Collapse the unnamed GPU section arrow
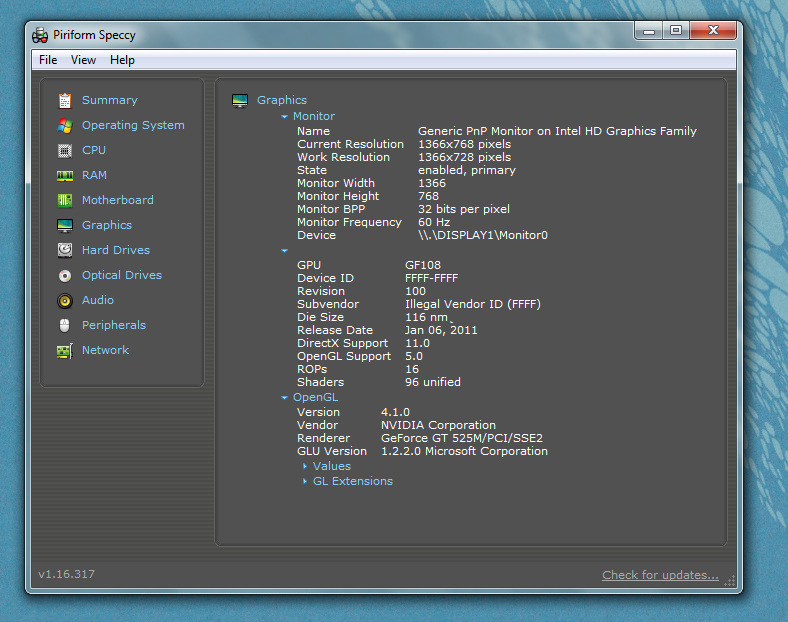Viewport: 788px width, 622px height. (284, 251)
